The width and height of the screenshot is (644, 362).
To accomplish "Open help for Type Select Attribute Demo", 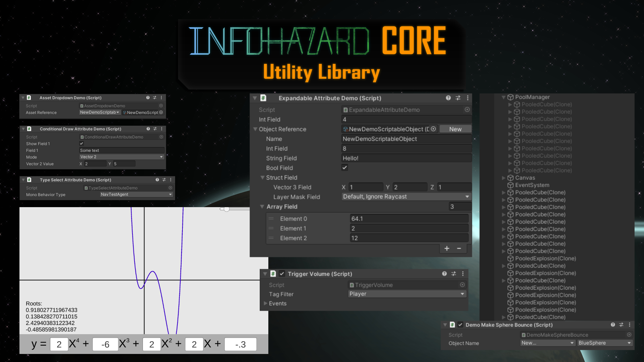I will click(x=157, y=180).
